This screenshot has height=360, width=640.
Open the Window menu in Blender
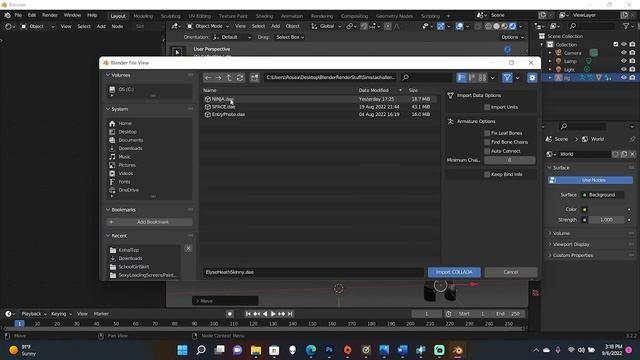pyautogui.click(x=72, y=16)
